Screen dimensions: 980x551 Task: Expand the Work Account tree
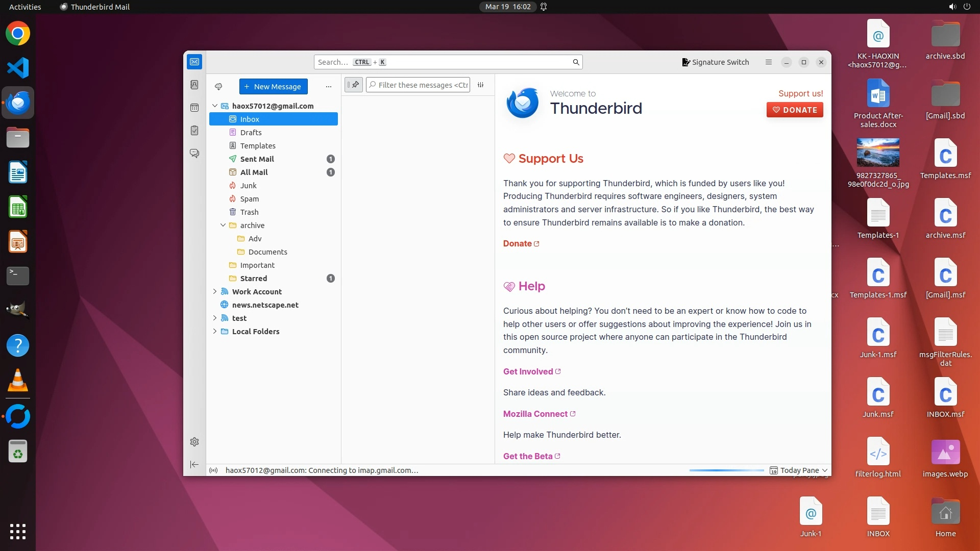(215, 291)
